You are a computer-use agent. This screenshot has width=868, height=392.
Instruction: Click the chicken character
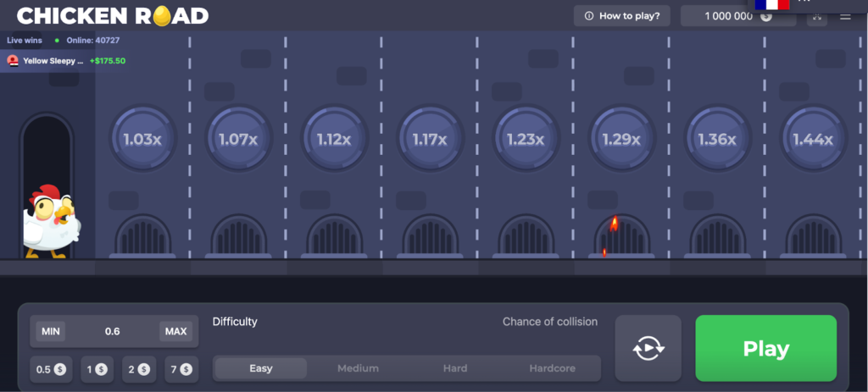coord(51,223)
